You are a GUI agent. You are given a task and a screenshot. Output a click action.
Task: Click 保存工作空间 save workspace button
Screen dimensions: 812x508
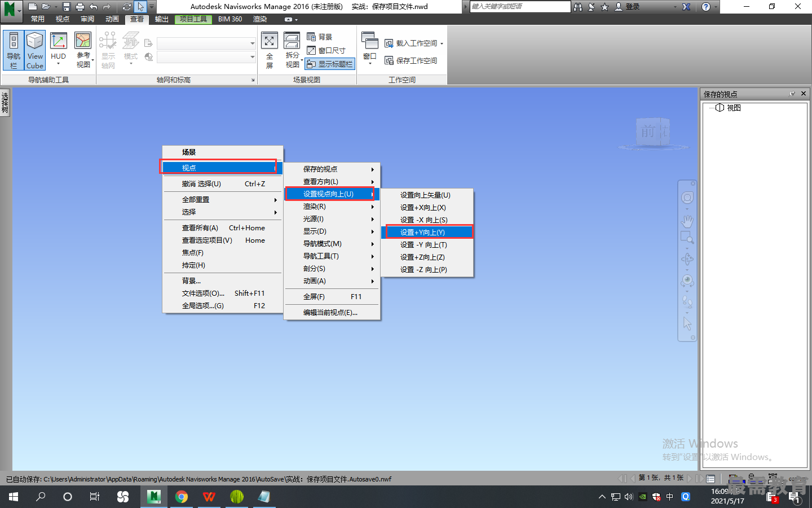pyautogui.click(x=411, y=60)
